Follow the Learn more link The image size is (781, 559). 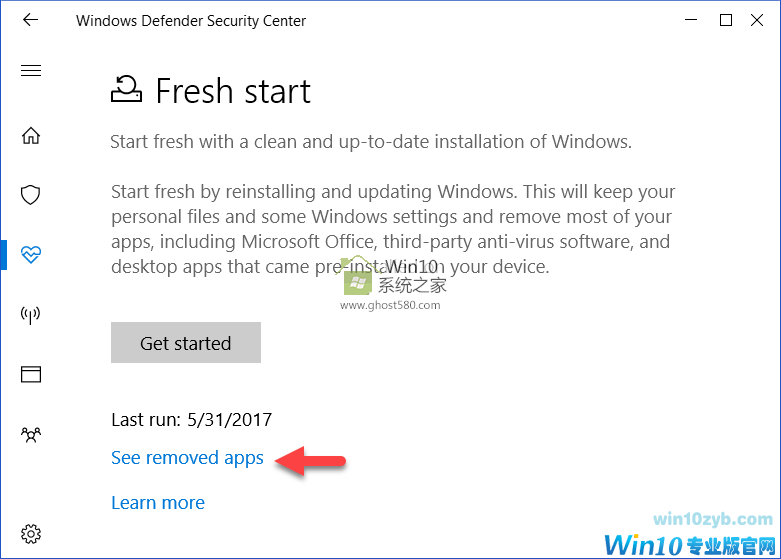(158, 502)
